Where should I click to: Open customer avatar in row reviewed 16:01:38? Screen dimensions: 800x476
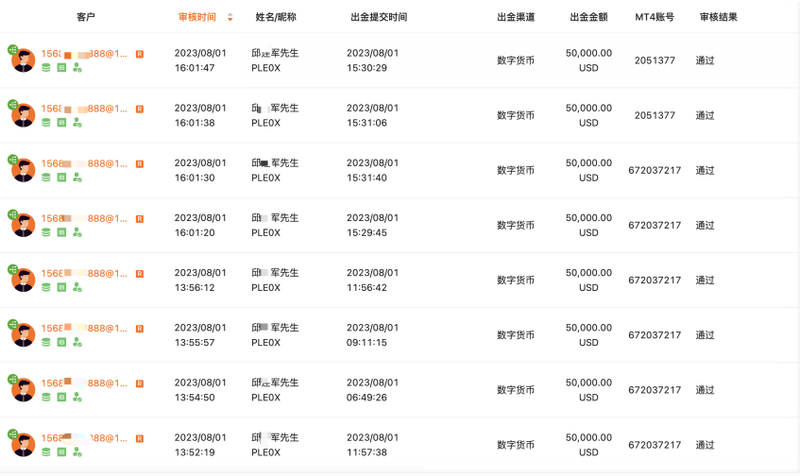[x=23, y=115]
